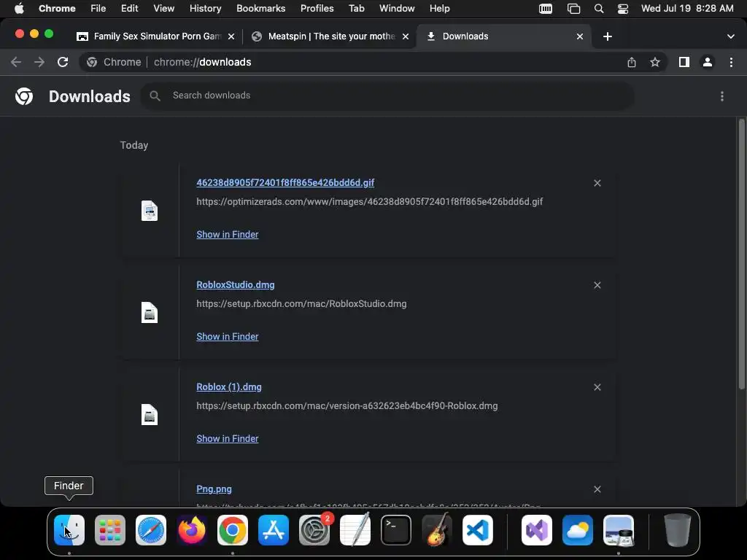
Task: Open the History menu
Action: [x=205, y=9]
